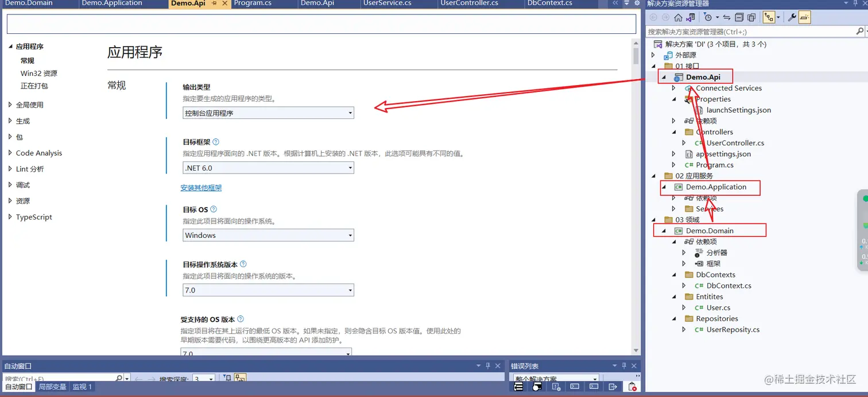Click help icon next to 目标框架

[216, 142]
